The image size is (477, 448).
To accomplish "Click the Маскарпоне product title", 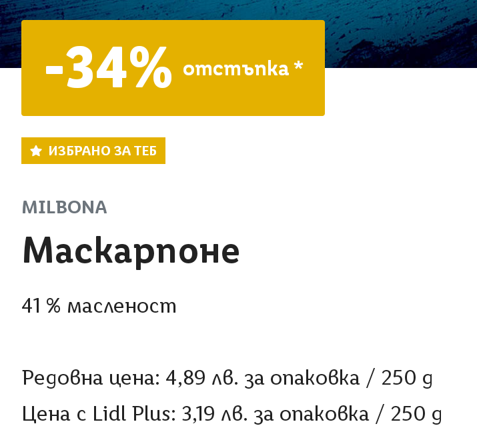I will pyautogui.click(x=131, y=251).
